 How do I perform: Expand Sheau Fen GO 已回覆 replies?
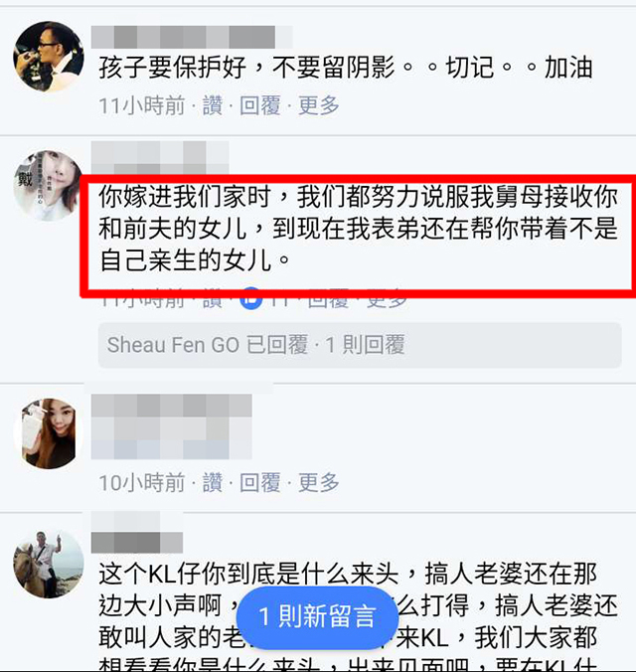[x=360, y=345]
